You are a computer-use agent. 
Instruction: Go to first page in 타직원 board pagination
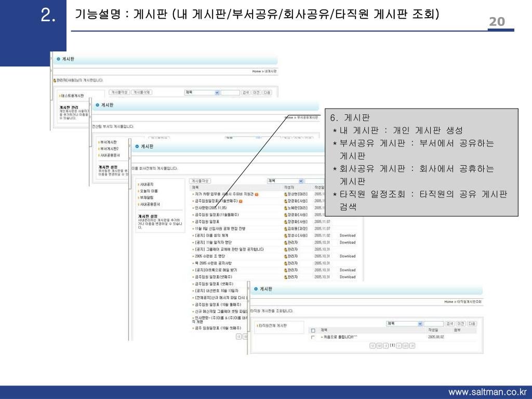[373, 345]
